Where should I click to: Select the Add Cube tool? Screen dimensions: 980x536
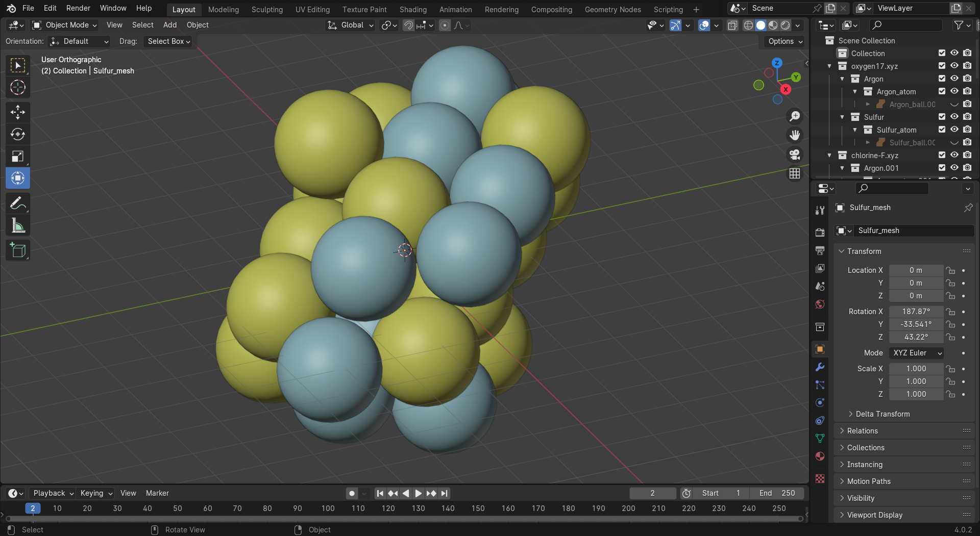click(18, 250)
